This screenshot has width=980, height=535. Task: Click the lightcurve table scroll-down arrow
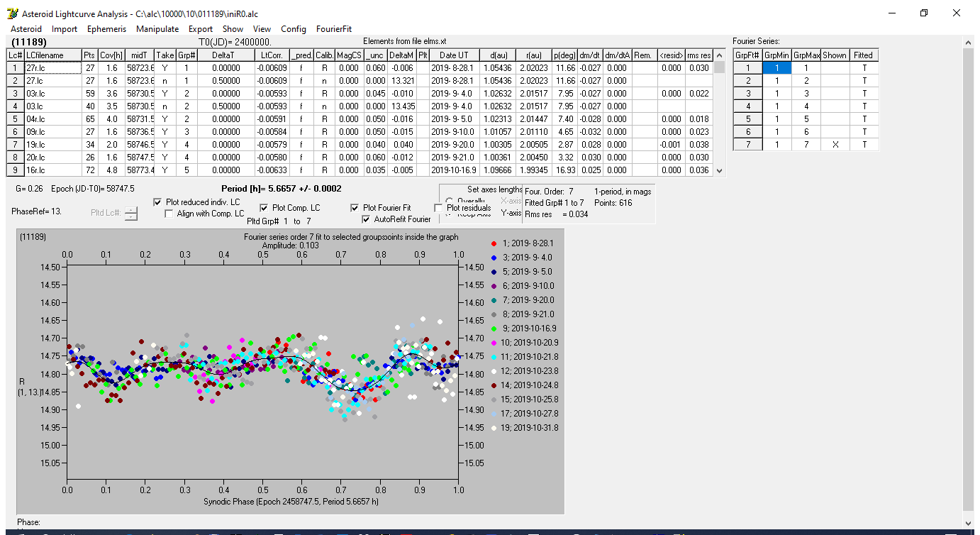pos(720,170)
